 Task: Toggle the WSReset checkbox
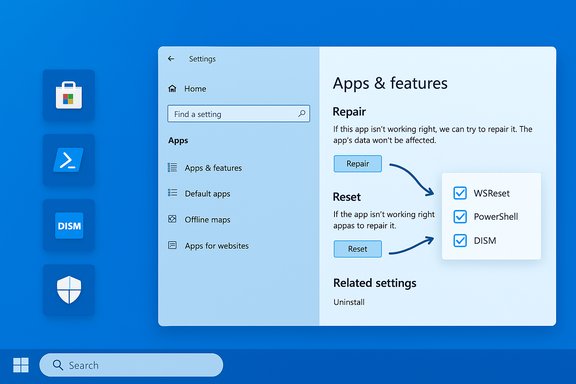click(x=460, y=193)
